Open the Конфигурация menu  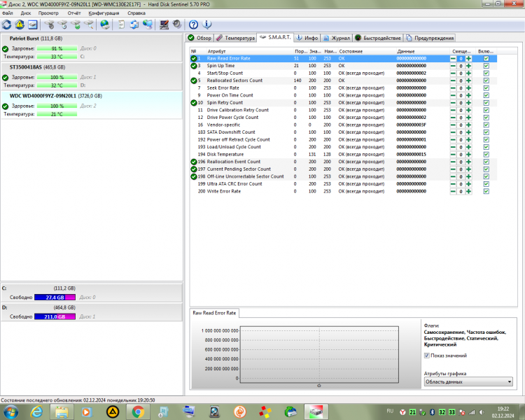tap(104, 13)
